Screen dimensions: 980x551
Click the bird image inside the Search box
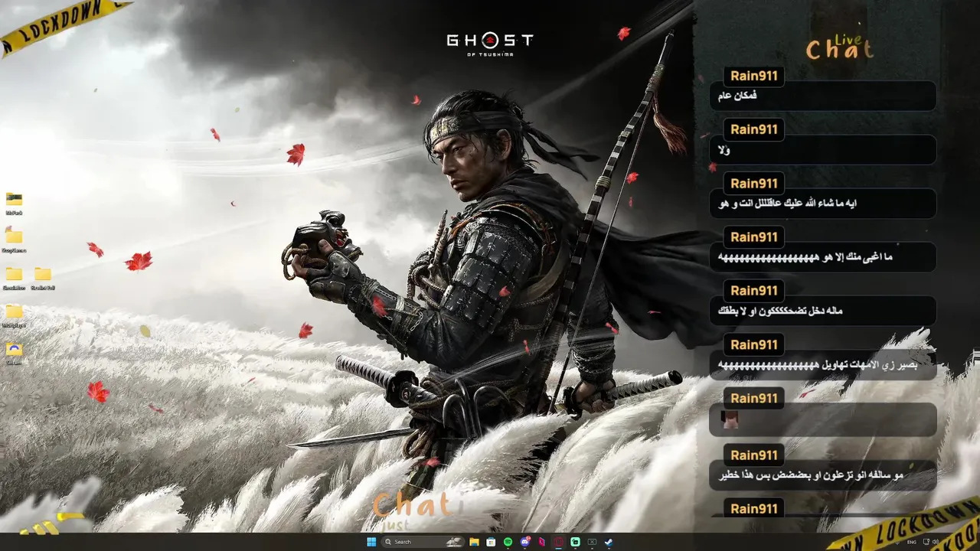point(454,542)
